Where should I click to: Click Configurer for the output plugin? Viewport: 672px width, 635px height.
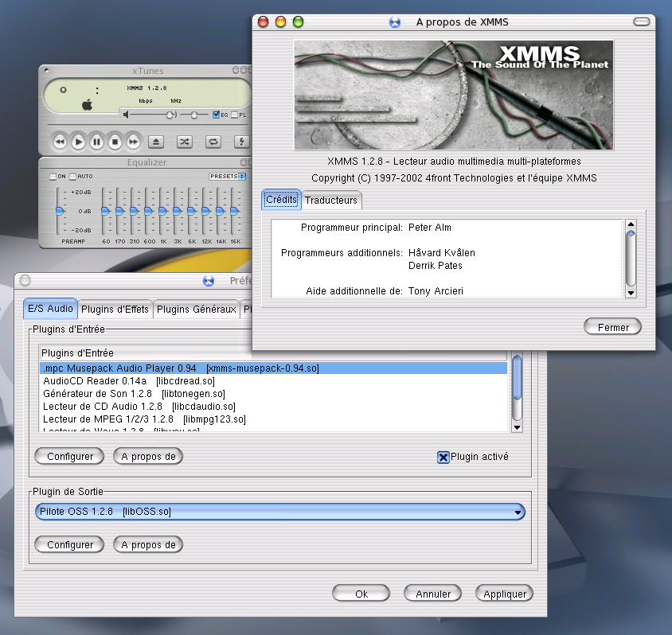(69, 544)
